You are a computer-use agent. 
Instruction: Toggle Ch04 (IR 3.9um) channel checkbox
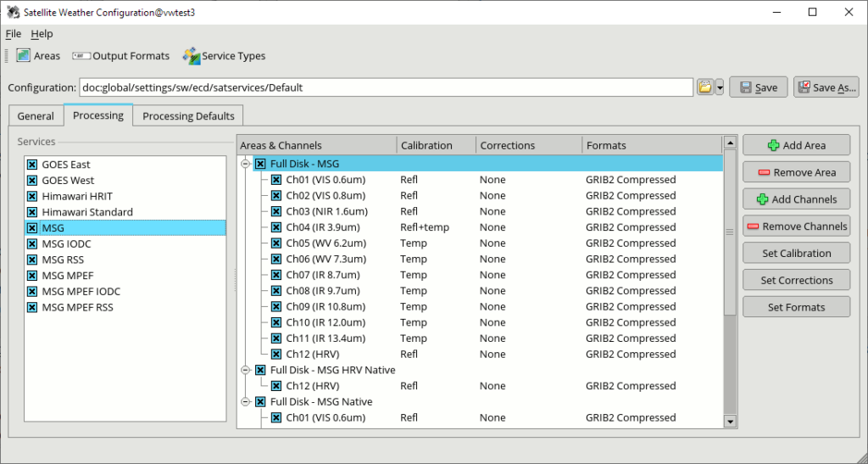(276, 227)
